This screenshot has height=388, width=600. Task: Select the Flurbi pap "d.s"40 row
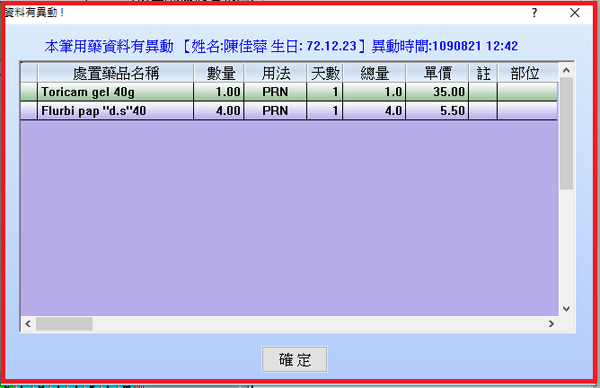pyautogui.click(x=289, y=111)
